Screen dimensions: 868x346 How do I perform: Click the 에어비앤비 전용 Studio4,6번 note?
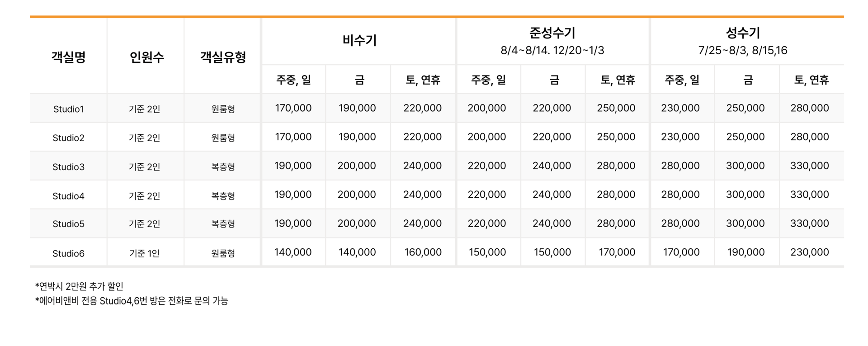point(132,301)
